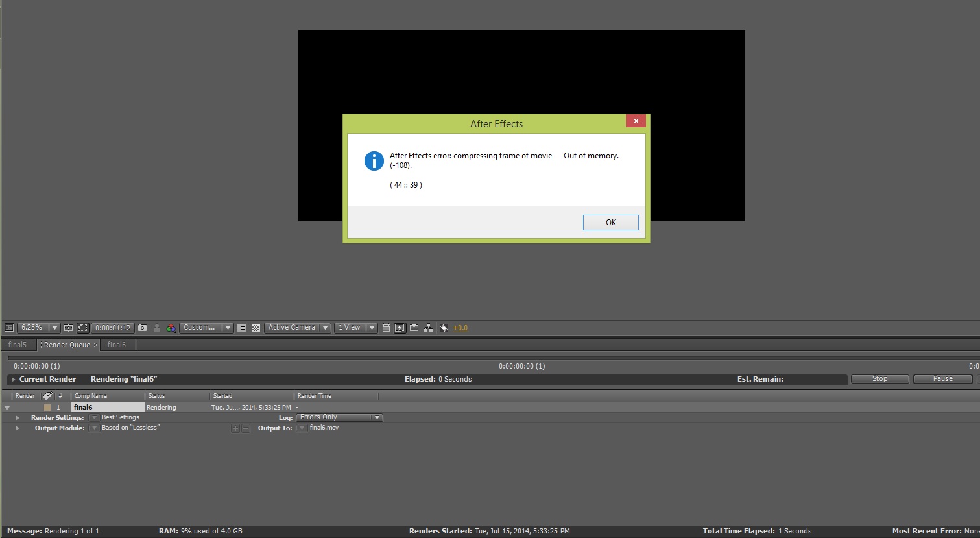Toggle transparency grid icon
980x538 pixels.
coord(256,328)
